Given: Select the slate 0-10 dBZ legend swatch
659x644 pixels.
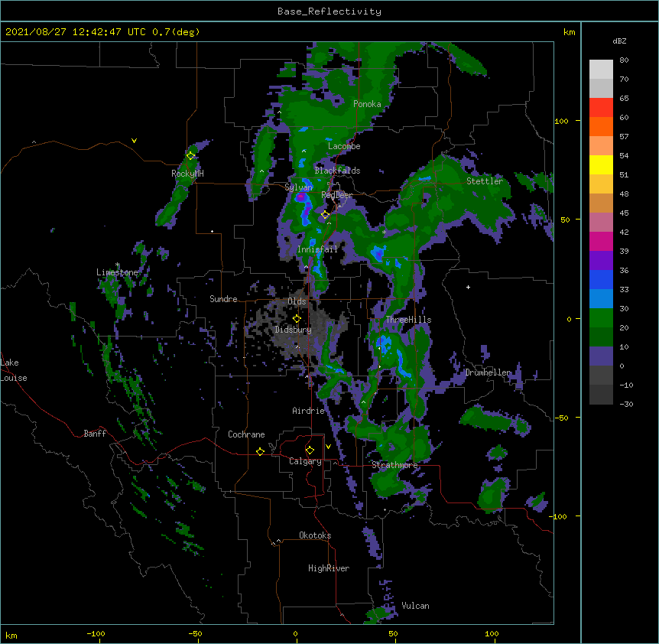Looking at the screenshot, I should (x=601, y=356).
